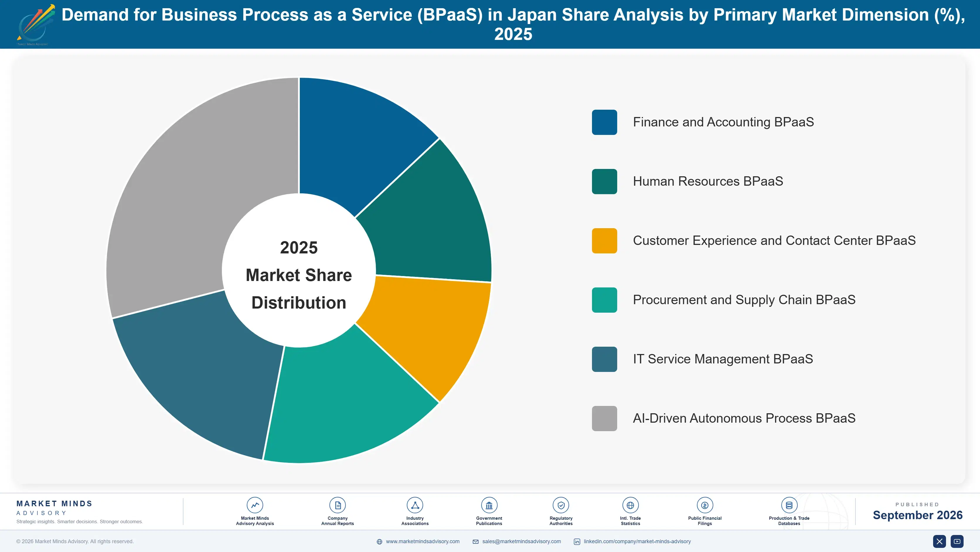This screenshot has height=552, width=980.
Task: Click sales@marketmindsadvisory.com email link
Action: 522,541
